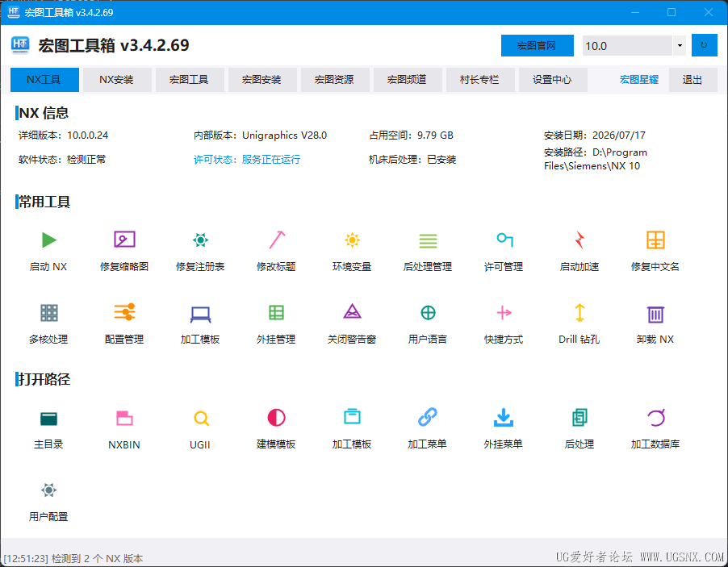
Task: Click the 内部版本: Unigraphics V28.0 text
Action: point(261,135)
